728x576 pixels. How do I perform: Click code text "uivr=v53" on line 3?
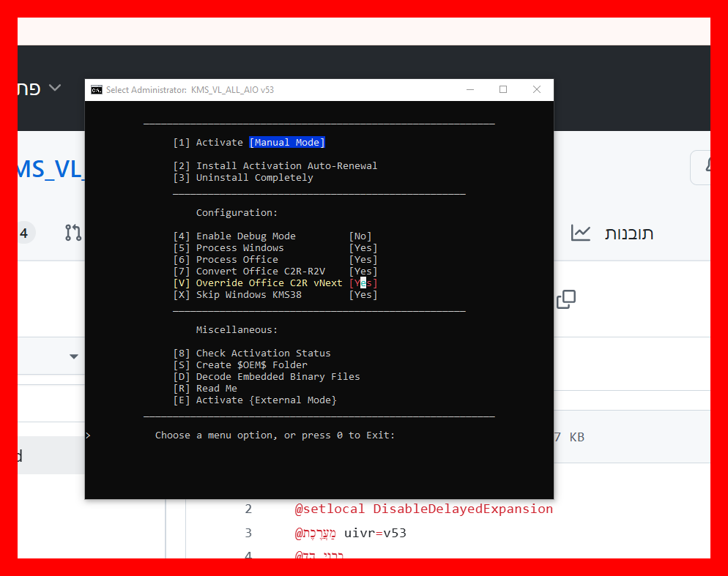[375, 533]
